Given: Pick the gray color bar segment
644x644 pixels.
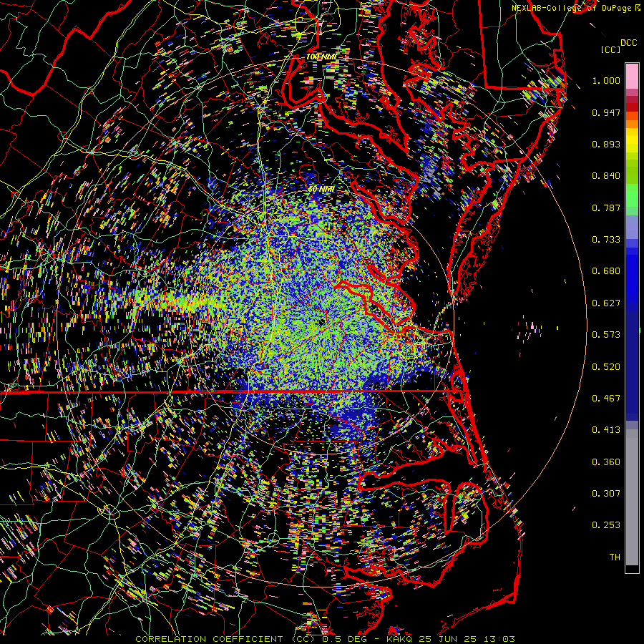Looking at the screenshot, I should click(632, 497).
